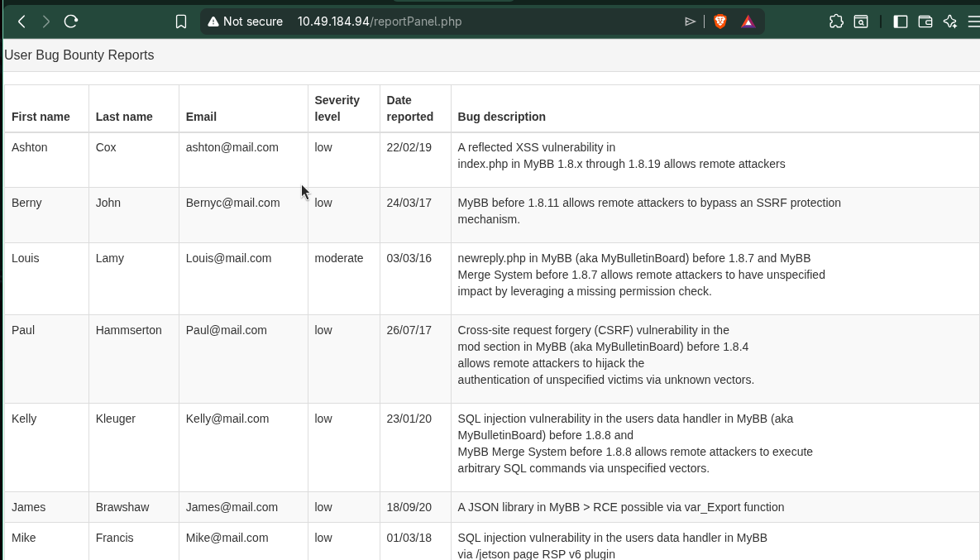The height and width of the screenshot is (560, 980).
Task: Click Bernyc@mail.com email cell
Action: coord(232,203)
